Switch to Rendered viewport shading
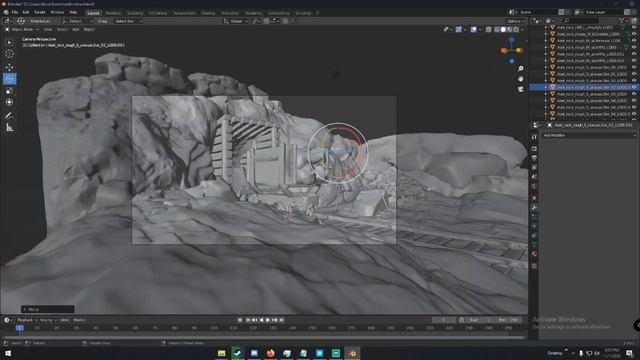This screenshot has height=360, width=640. (x=516, y=29)
